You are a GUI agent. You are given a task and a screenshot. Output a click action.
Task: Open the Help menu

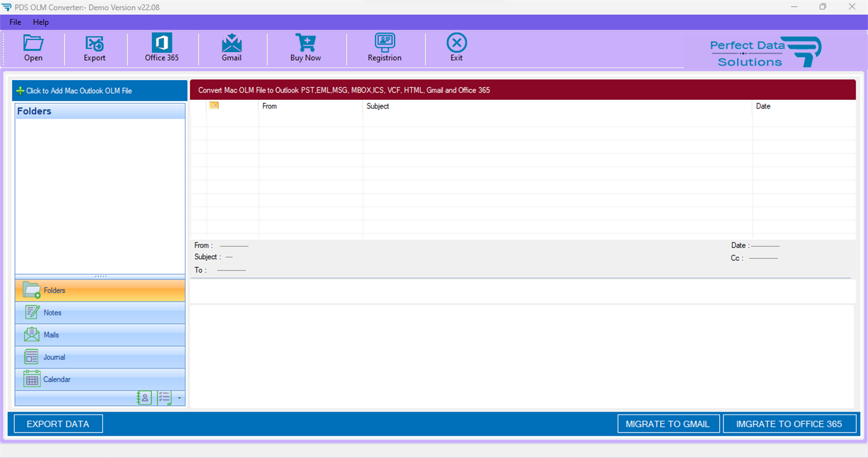[41, 22]
